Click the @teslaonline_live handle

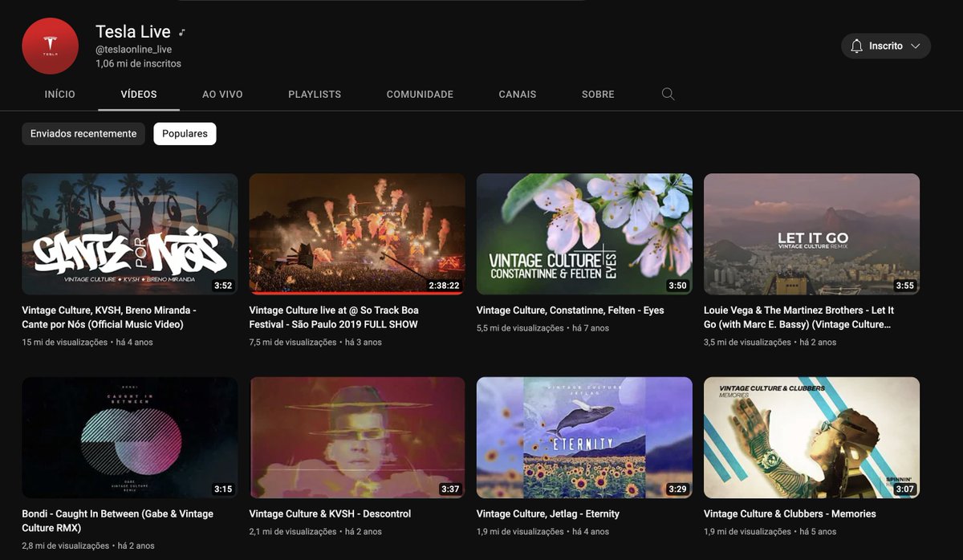(x=134, y=50)
